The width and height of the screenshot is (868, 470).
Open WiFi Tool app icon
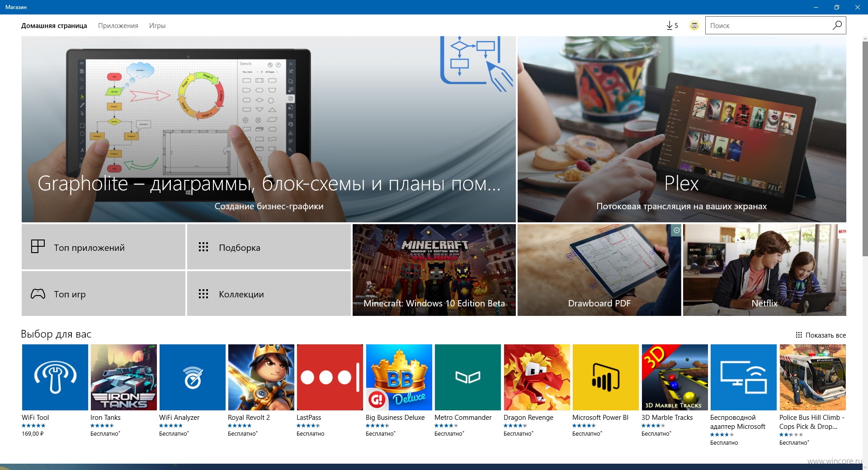click(55, 377)
